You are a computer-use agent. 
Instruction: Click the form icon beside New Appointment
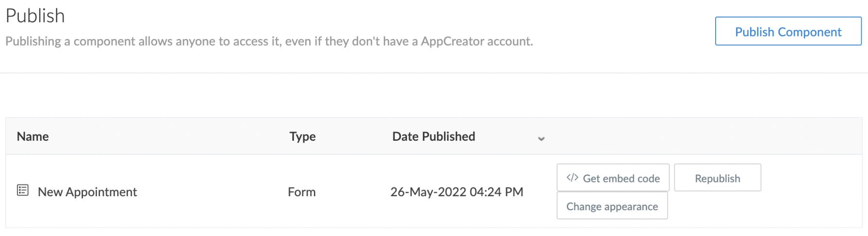pyautogui.click(x=23, y=190)
